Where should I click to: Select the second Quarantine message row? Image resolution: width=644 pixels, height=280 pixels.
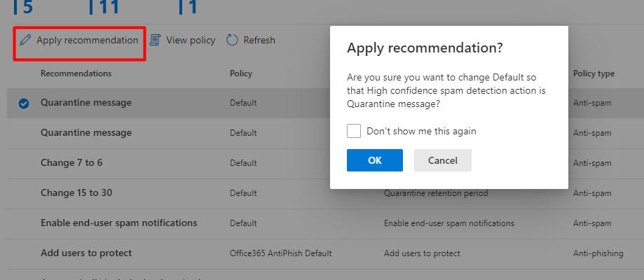click(x=86, y=132)
